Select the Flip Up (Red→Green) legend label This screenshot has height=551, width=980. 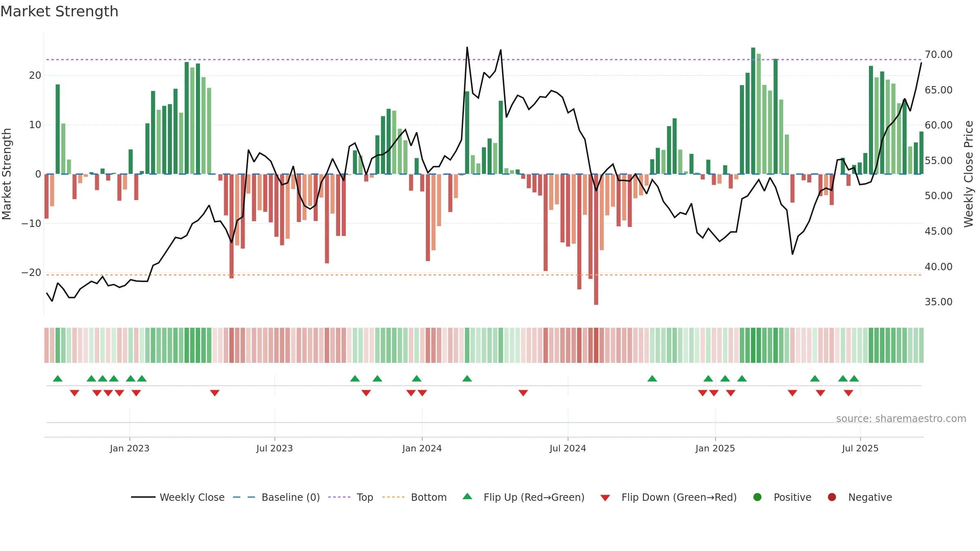tap(534, 498)
